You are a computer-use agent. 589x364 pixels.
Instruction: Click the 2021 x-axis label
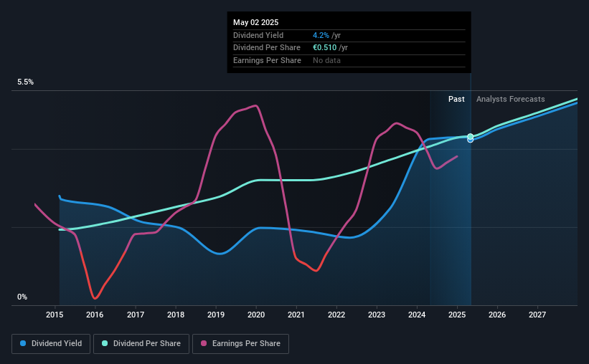point(296,315)
